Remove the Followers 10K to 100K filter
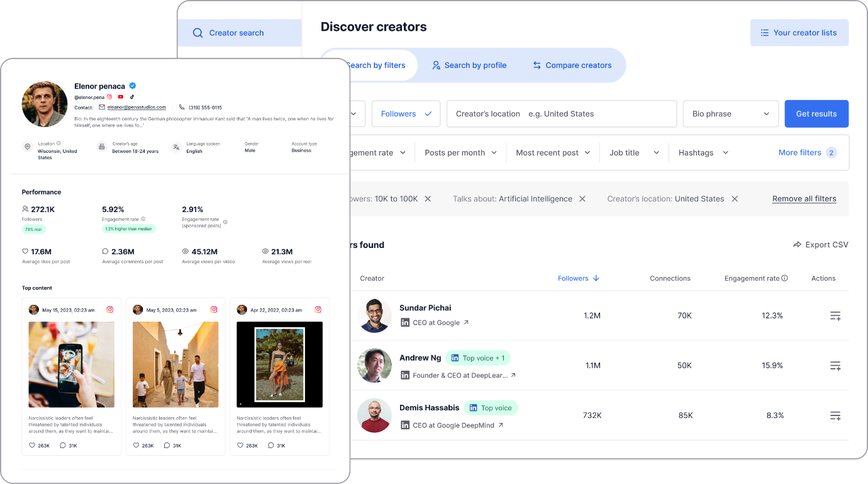This screenshot has height=484, width=868. tap(427, 198)
